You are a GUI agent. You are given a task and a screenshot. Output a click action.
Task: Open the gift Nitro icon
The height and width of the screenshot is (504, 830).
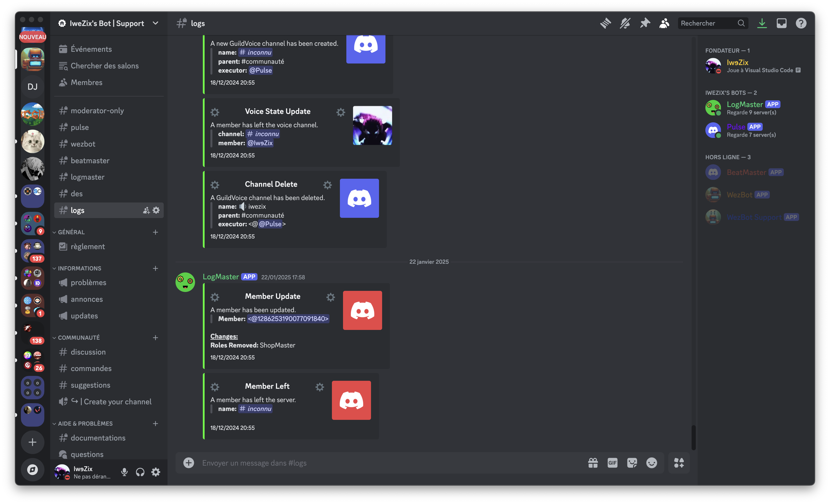coord(593,463)
